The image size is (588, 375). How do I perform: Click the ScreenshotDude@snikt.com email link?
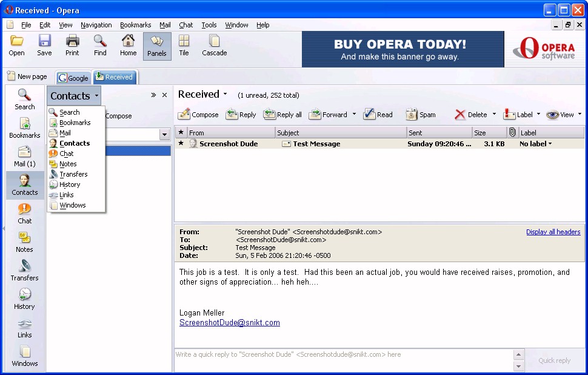tap(229, 323)
